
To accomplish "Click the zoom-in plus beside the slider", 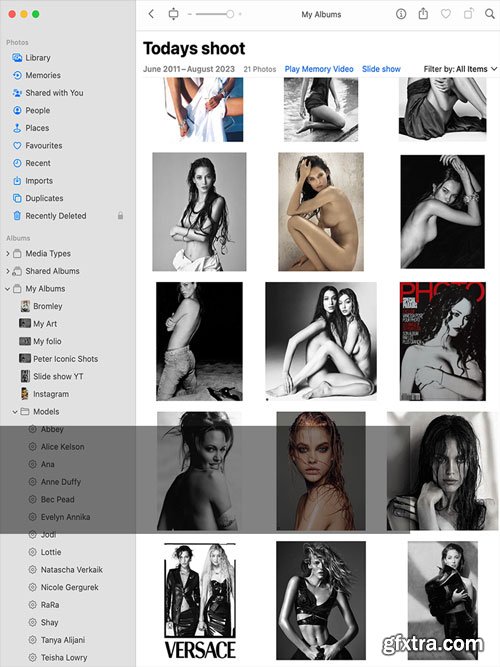I will pyautogui.click(x=240, y=14).
